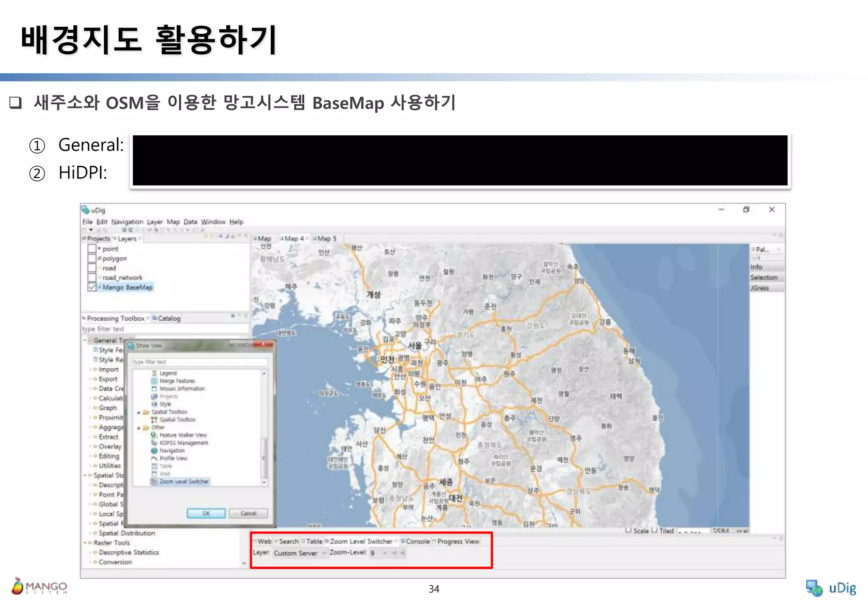Image resolution: width=868 pixels, height=601 pixels.
Task: Open the Selection palette section
Action: tap(767, 278)
